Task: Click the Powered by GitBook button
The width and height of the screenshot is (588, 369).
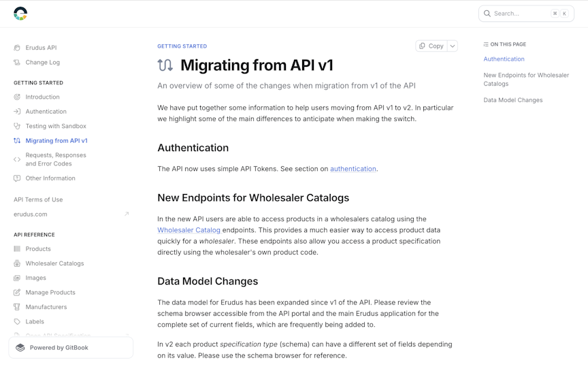Action: coord(71,348)
